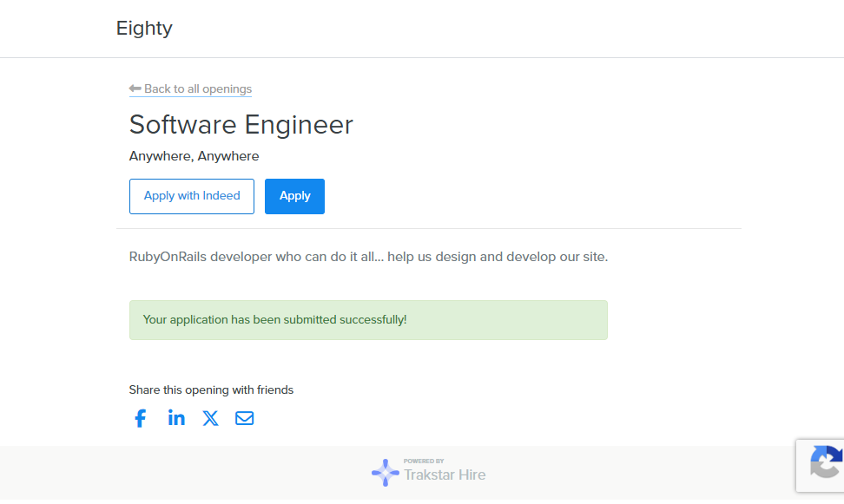Share the opening on LinkedIn
Image resolution: width=844 pixels, height=504 pixels.
(x=176, y=418)
